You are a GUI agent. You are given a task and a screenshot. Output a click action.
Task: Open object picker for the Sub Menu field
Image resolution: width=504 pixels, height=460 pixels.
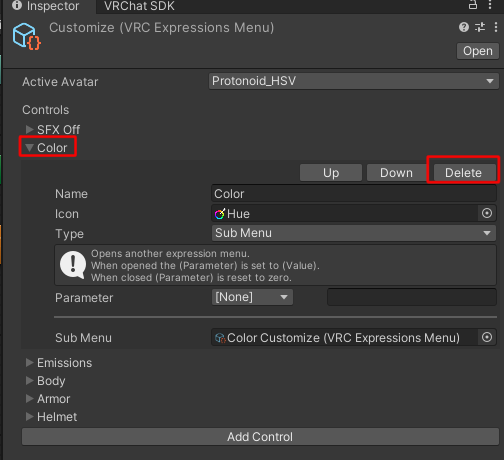coord(487,337)
